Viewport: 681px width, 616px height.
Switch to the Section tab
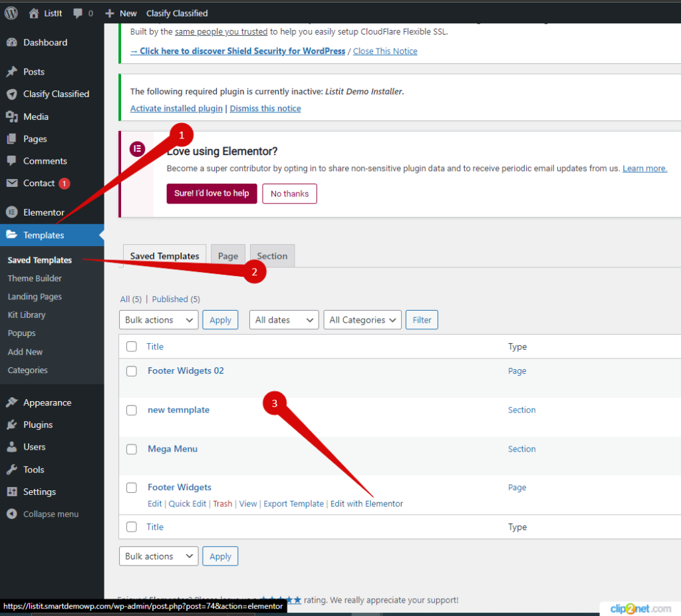[272, 255]
